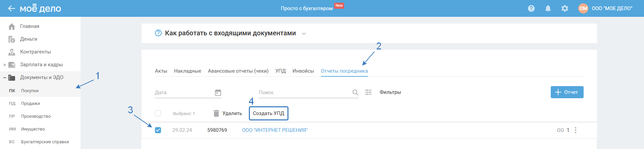Open settings gear icon in header
The image size is (644, 149).
(565, 8)
